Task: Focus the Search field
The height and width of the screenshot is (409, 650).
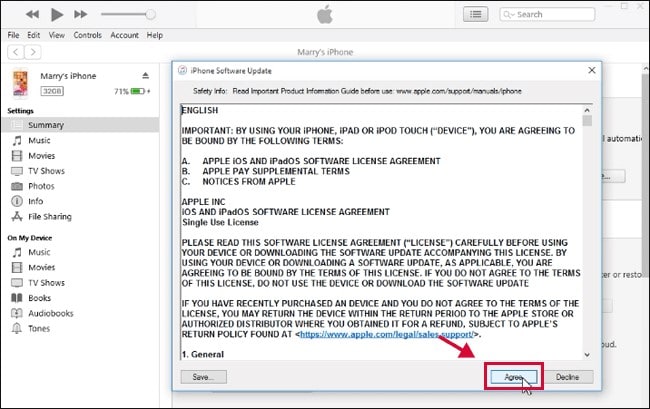Action: [547, 15]
